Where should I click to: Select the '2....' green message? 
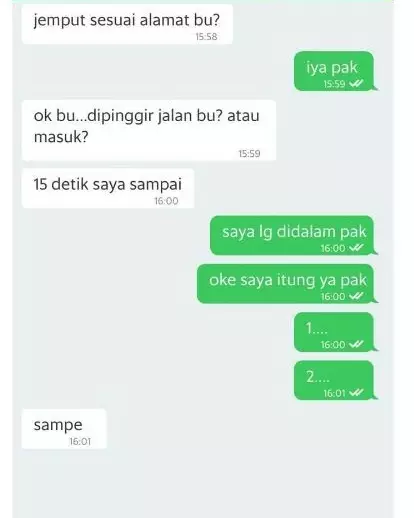coord(334,380)
